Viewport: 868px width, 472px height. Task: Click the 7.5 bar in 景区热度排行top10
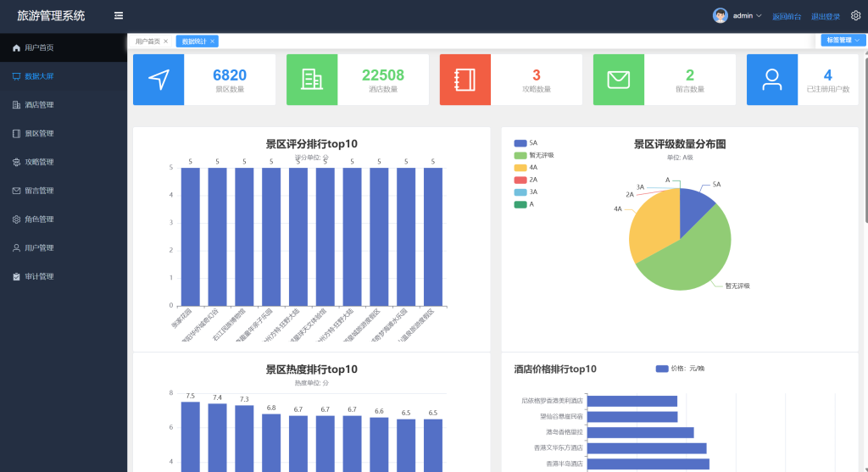191,436
